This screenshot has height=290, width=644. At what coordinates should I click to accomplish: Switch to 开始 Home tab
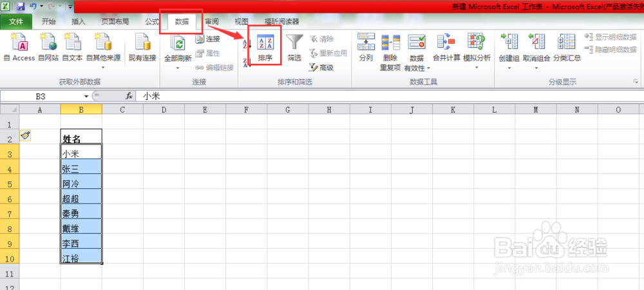(x=48, y=22)
